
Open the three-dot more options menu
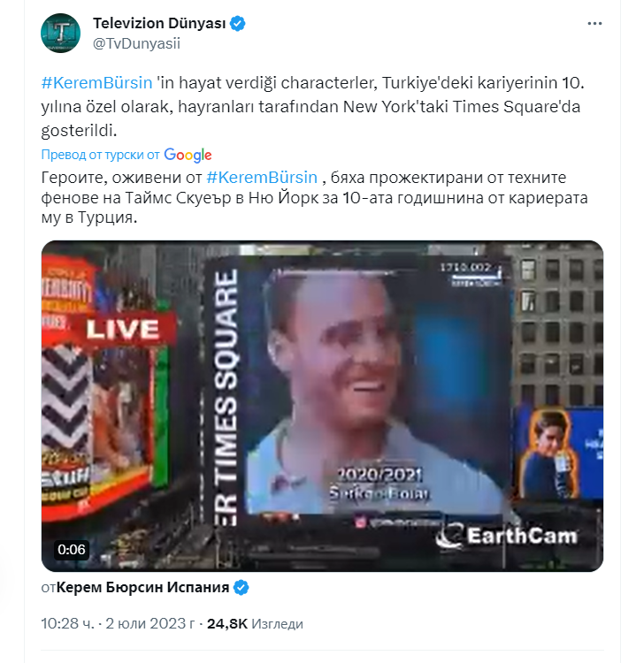594,24
